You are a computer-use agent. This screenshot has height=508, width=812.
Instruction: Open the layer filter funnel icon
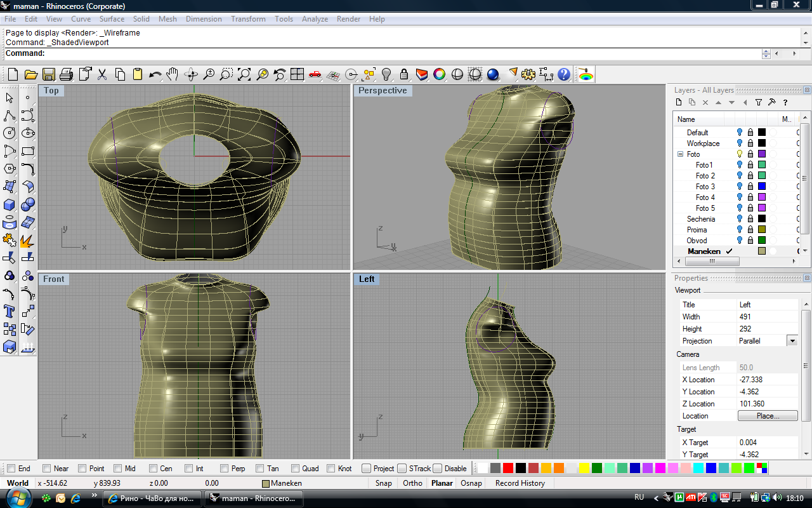(x=758, y=102)
